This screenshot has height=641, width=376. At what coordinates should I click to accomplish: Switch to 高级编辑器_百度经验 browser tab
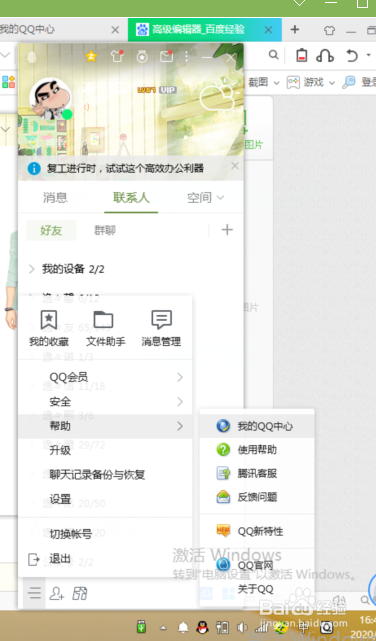(x=204, y=30)
